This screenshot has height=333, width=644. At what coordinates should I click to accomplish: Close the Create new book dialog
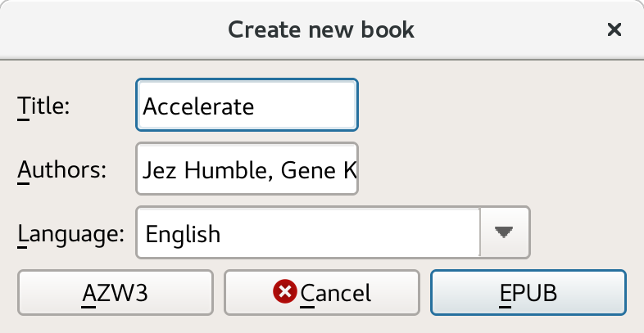pyautogui.click(x=614, y=30)
